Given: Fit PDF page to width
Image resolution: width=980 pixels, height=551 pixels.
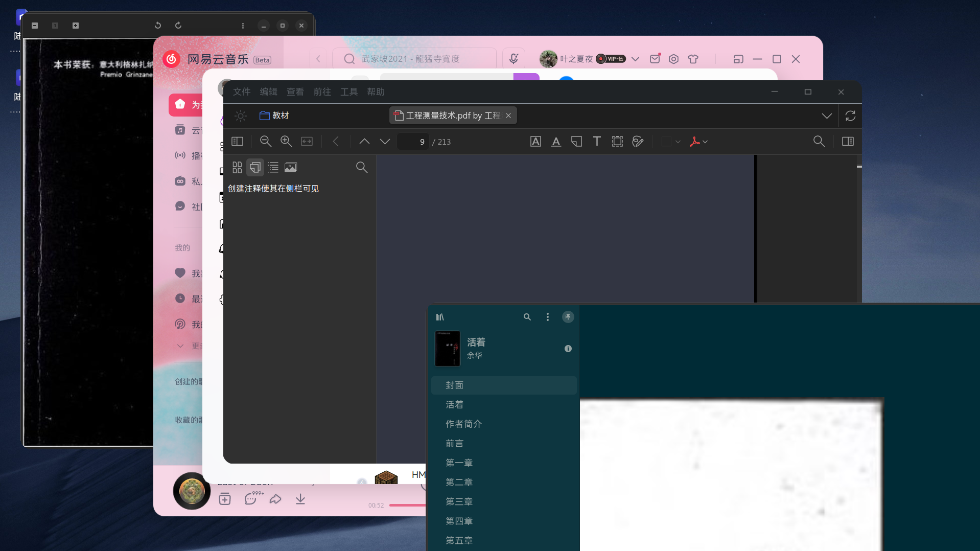Looking at the screenshot, I should [307, 142].
